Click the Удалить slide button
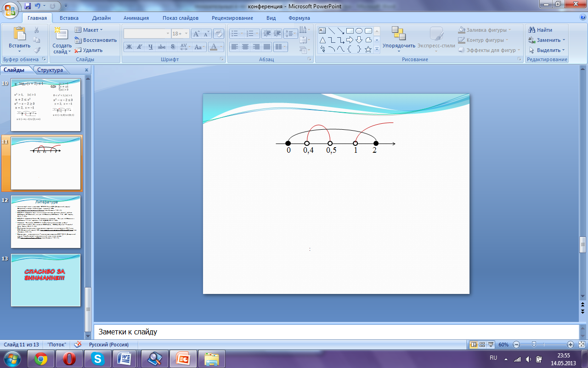 coord(89,50)
